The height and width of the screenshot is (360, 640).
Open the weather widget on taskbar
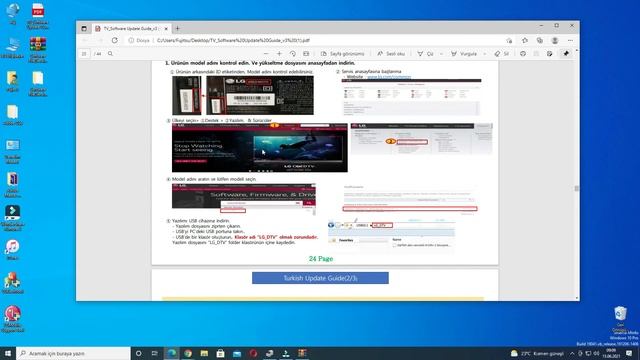(x=537, y=353)
